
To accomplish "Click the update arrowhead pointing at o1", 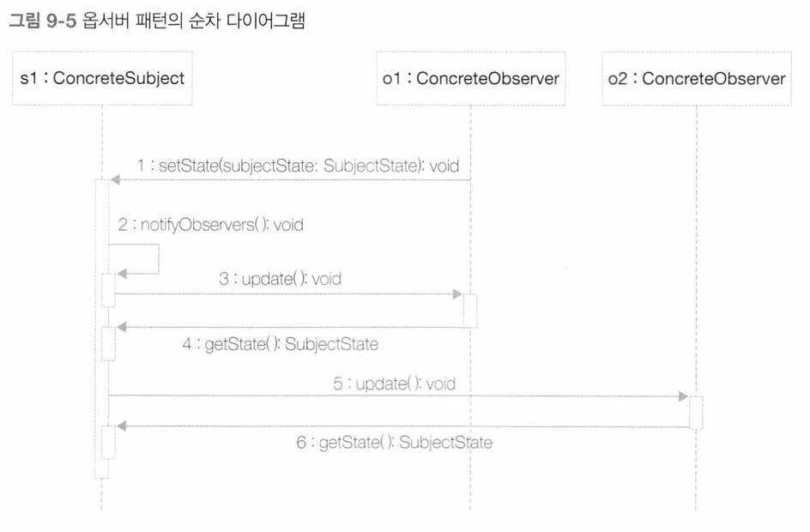I will pyautogui.click(x=457, y=294).
